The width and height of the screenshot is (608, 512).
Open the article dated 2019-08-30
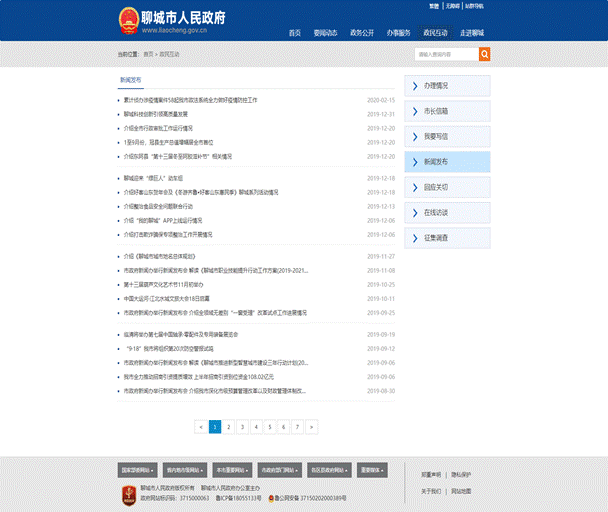[x=215, y=391]
